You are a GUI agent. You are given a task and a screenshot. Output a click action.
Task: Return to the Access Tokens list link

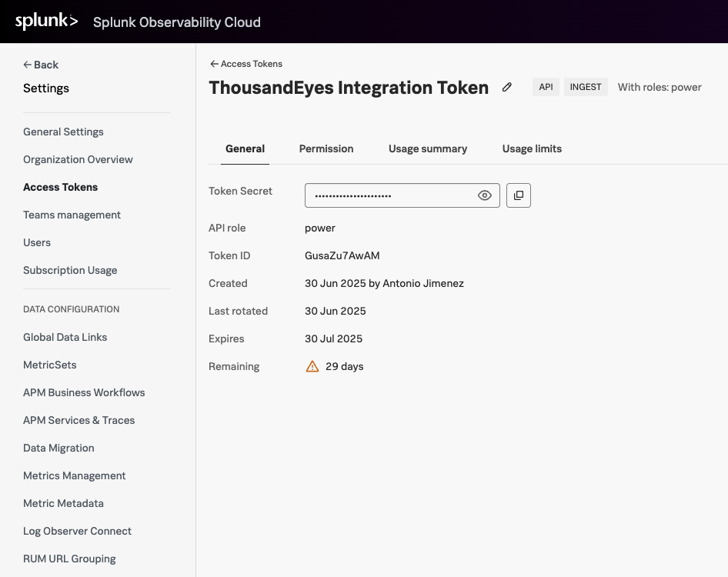(x=246, y=64)
